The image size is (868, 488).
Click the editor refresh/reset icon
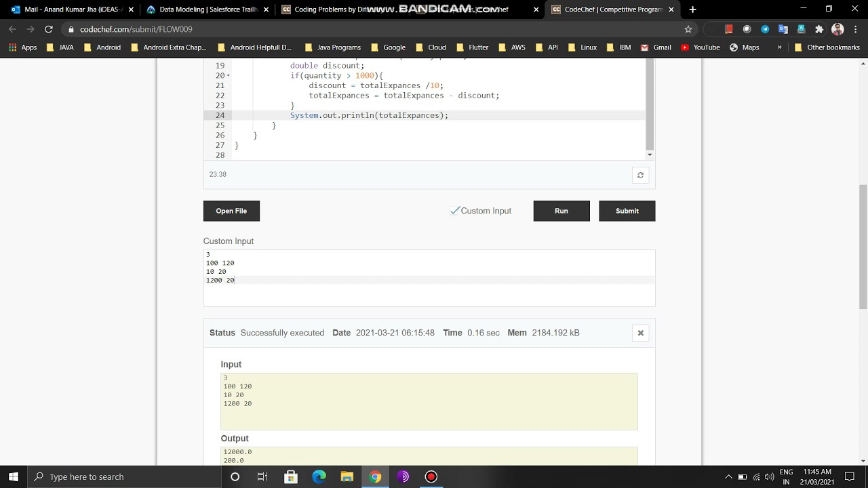pyautogui.click(x=640, y=175)
